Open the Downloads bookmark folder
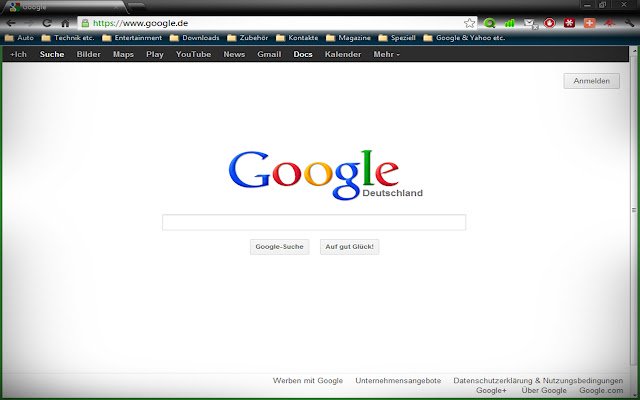 point(195,38)
